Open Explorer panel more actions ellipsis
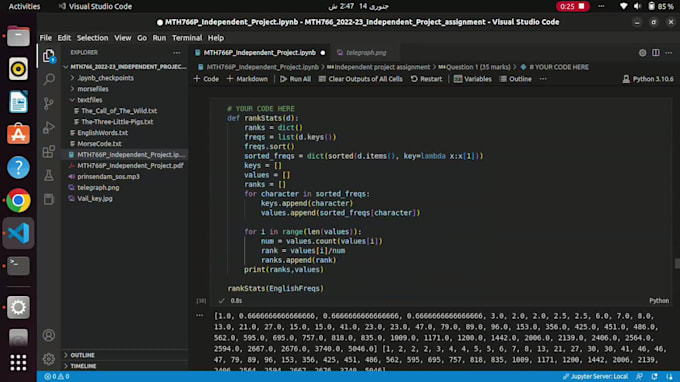680x382 pixels. pos(177,52)
